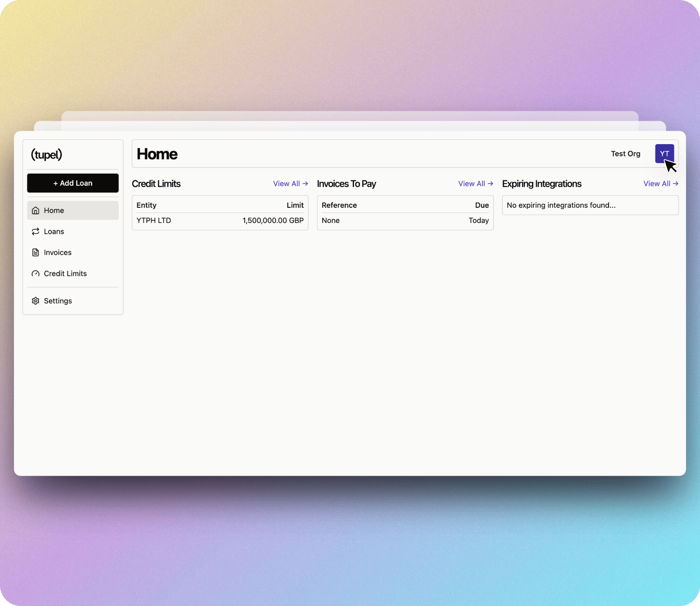
Task: Click the arrow beside Expiring Integrations View All
Action: [x=675, y=184]
